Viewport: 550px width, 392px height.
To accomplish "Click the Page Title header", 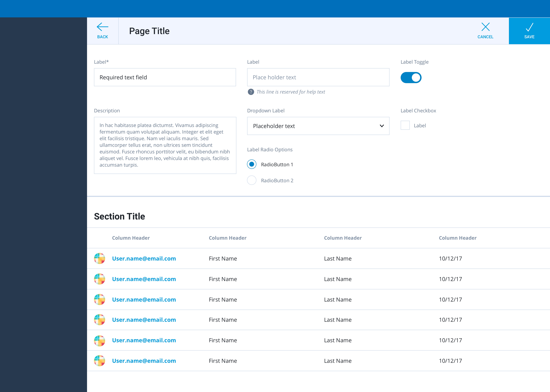I will [x=149, y=31].
